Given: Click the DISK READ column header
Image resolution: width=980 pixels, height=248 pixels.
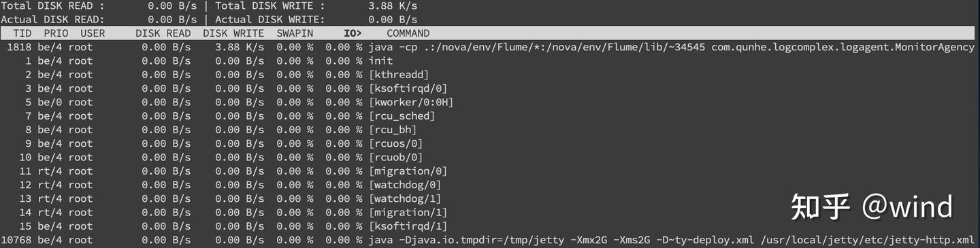Looking at the screenshot, I should 163,33.
